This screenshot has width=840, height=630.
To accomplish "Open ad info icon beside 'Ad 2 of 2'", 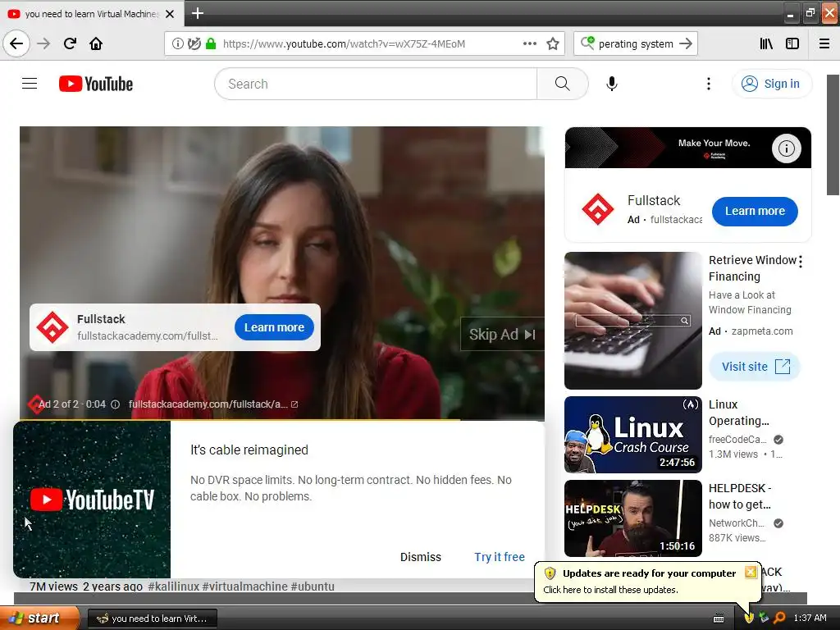I will 115,404.
